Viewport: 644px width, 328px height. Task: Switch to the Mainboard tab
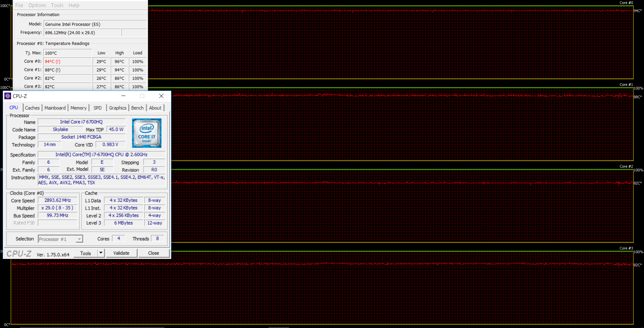tap(55, 108)
